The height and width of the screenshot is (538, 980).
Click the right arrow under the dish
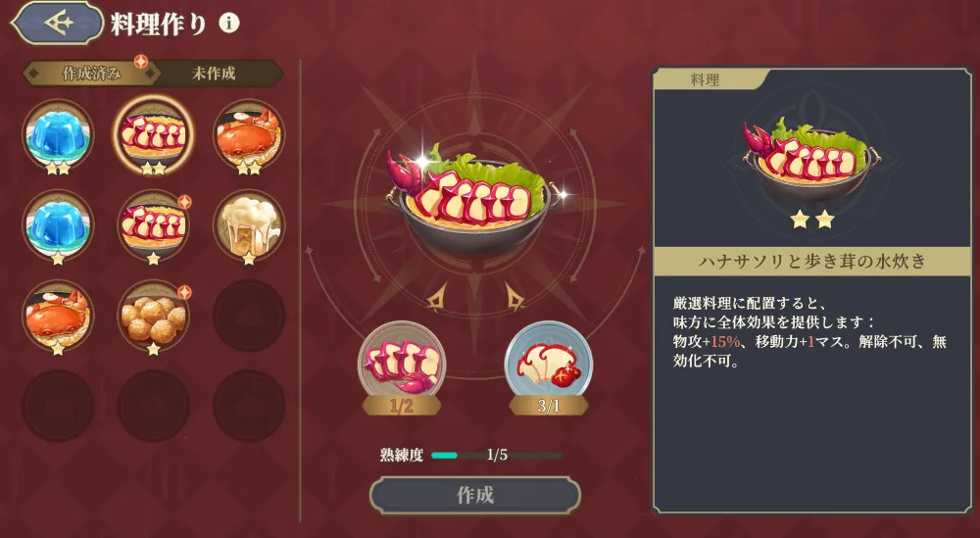pos(515,299)
